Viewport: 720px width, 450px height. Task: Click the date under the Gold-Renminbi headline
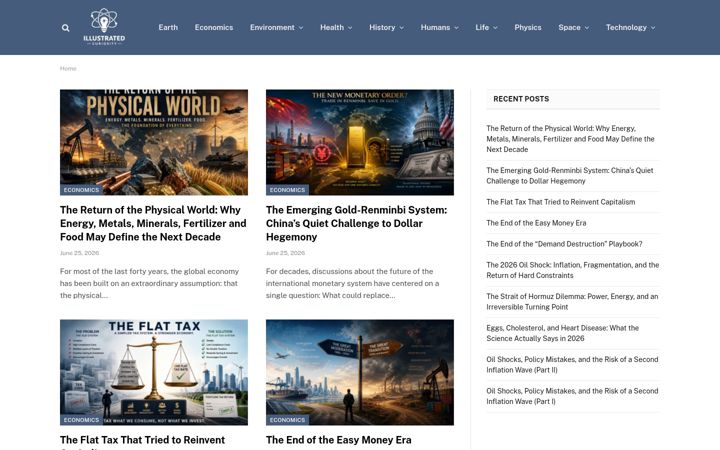click(x=285, y=253)
